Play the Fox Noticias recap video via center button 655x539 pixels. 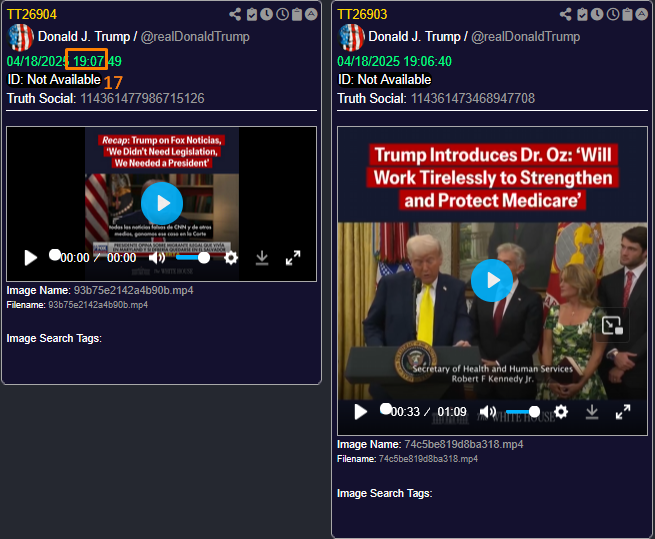point(162,203)
